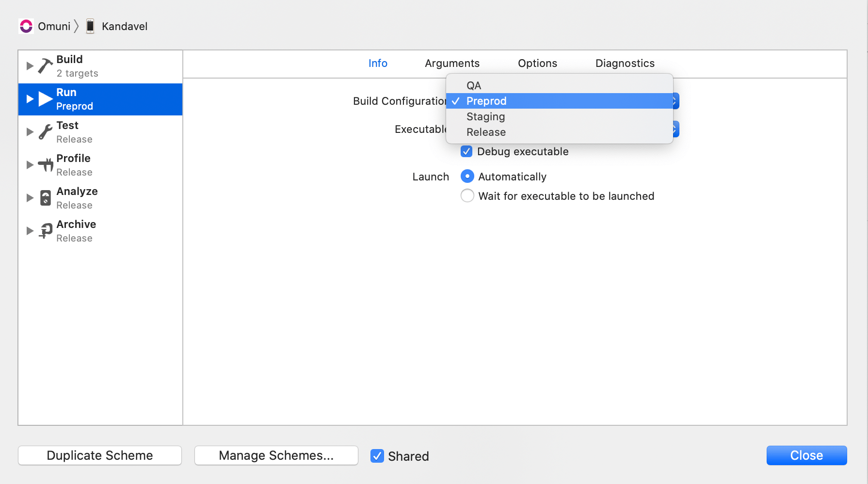Choose QA build configuration

pos(473,85)
